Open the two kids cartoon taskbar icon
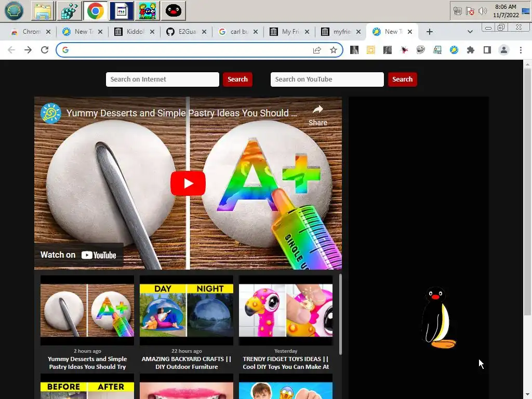532x399 pixels. pos(147,11)
